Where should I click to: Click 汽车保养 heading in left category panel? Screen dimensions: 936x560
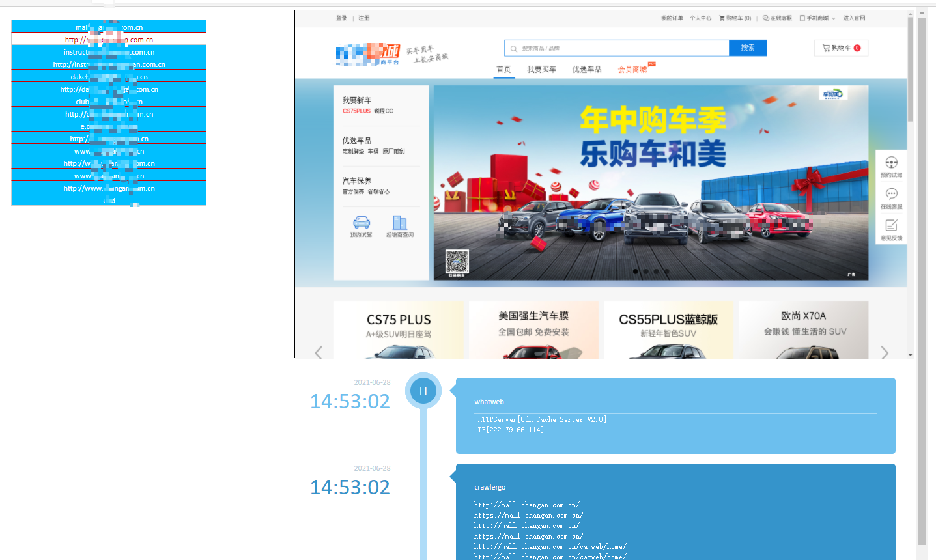coord(357,181)
